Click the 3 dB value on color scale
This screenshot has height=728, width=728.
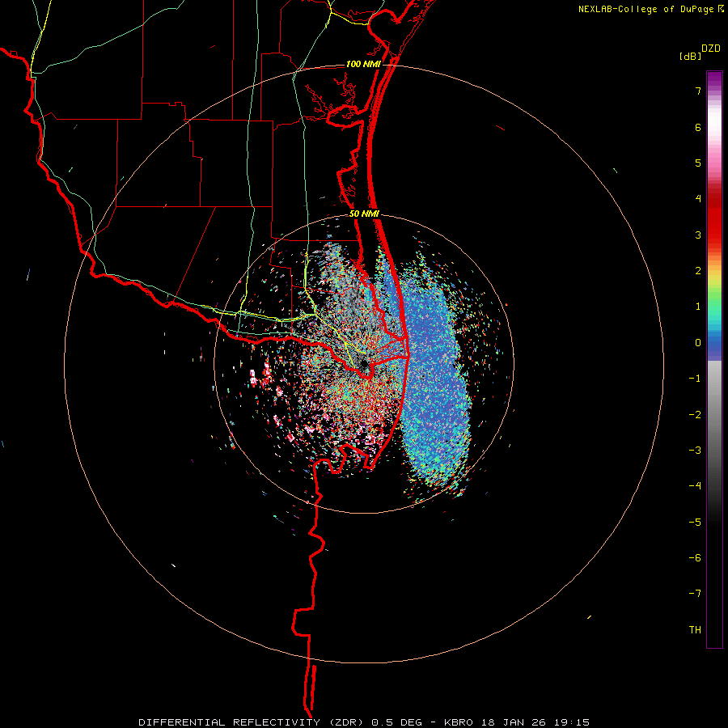click(698, 235)
